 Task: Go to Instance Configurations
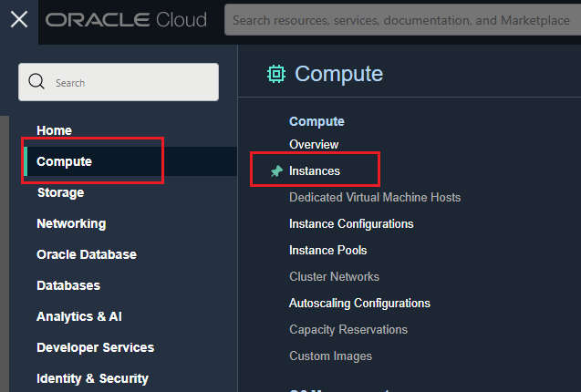[x=351, y=223]
